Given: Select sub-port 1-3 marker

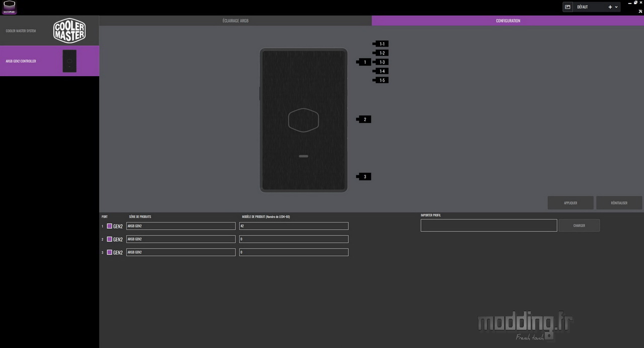Looking at the screenshot, I should [381, 62].
